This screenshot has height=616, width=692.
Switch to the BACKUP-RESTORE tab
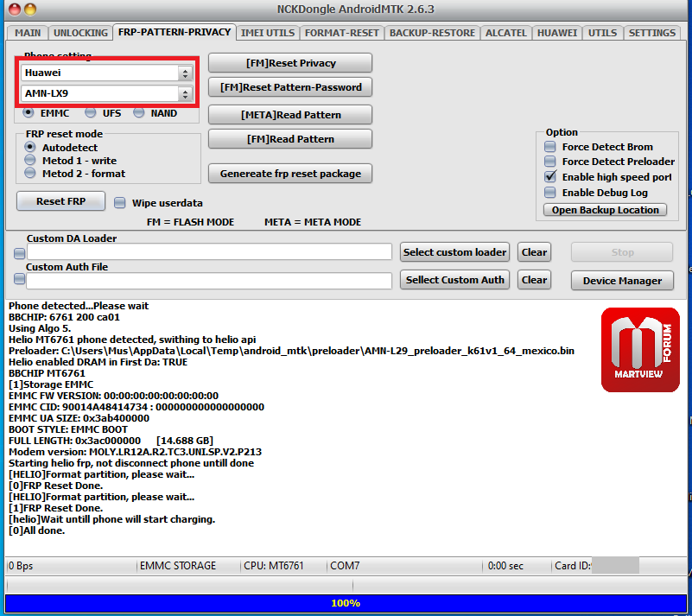coord(432,33)
